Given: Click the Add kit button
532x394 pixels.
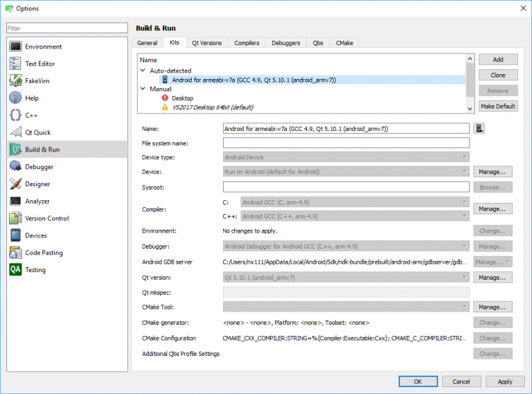Looking at the screenshot, I should [x=498, y=60].
